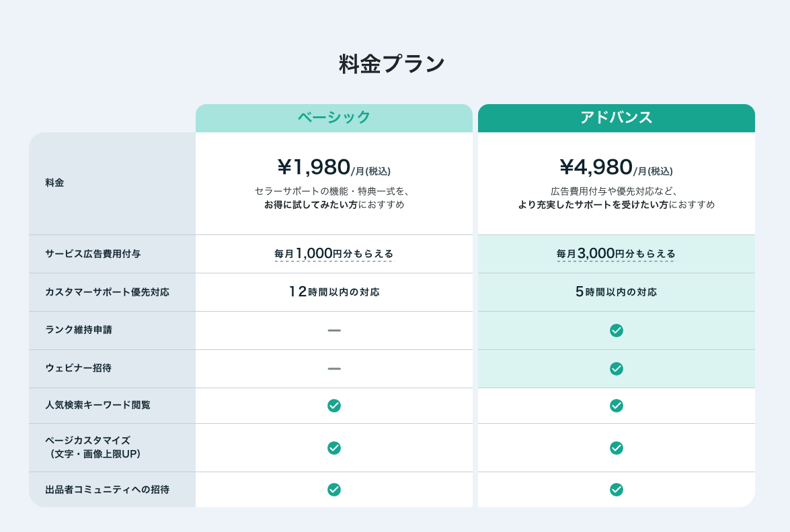Click Basic checkmark for 出品者コミュニティへの招待

tap(334, 489)
